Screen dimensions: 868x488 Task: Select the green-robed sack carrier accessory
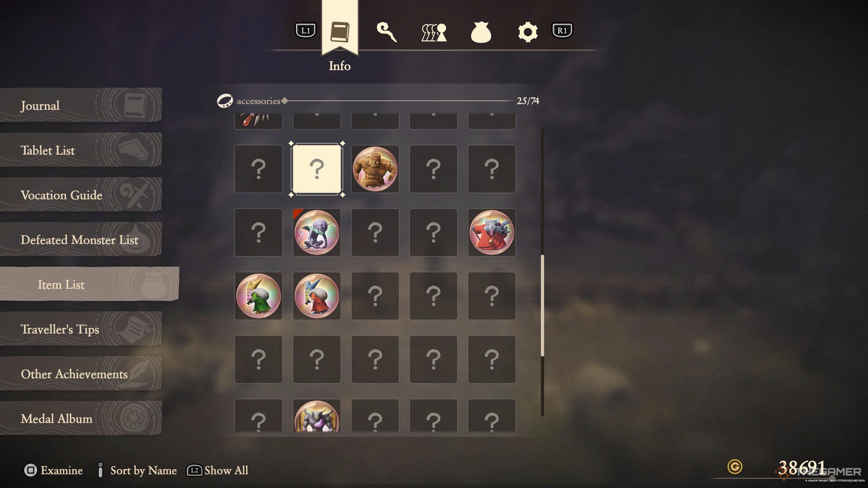pos(258,296)
